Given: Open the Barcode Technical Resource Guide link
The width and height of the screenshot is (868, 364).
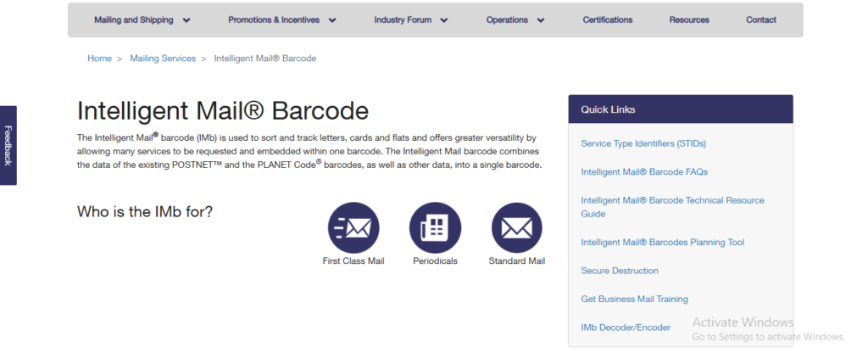Looking at the screenshot, I should [x=672, y=207].
